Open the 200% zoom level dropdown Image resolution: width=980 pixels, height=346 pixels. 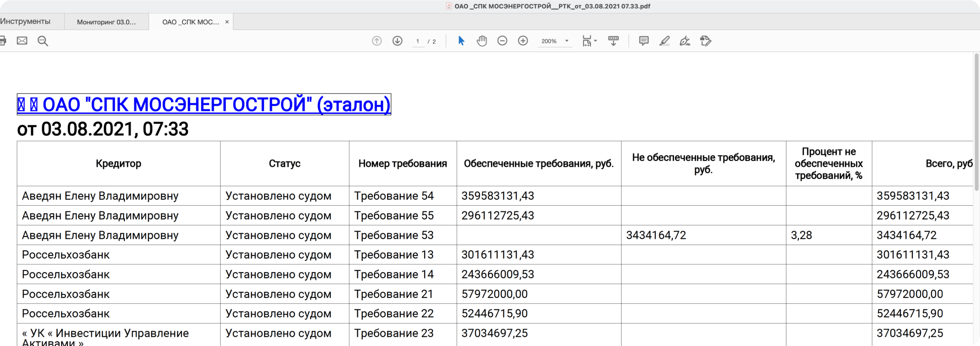555,41
